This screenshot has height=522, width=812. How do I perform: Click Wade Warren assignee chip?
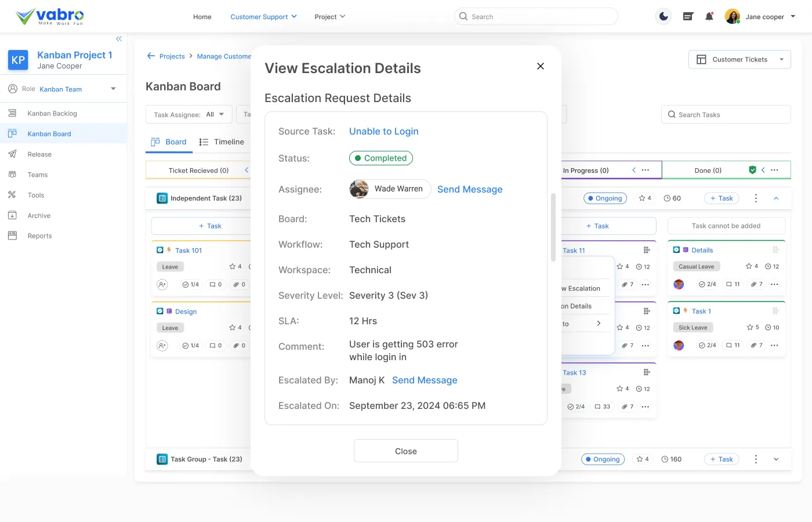coord(390,189)
